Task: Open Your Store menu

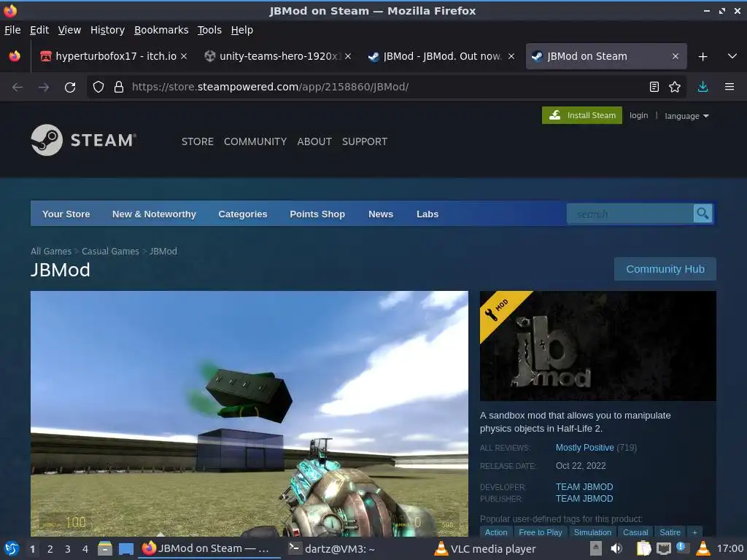Action: point(66,214)
